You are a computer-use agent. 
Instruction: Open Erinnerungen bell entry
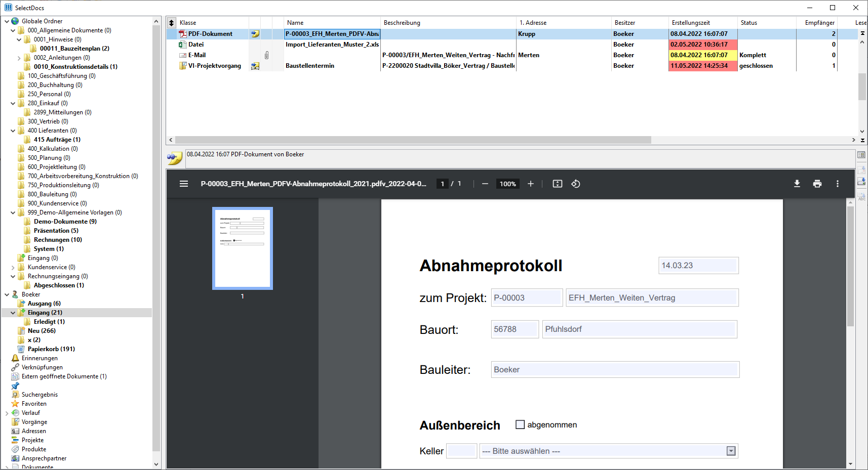(x=40, y=358)
